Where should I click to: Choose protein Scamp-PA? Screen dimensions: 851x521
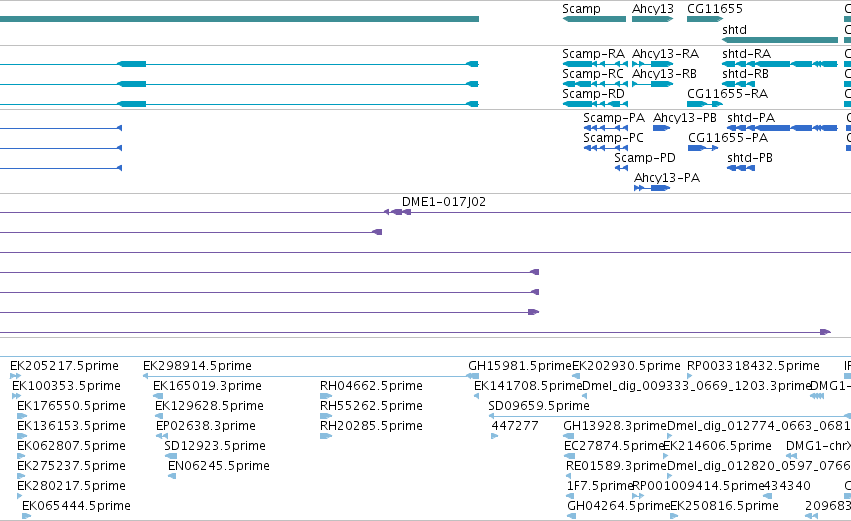point(614,118)
